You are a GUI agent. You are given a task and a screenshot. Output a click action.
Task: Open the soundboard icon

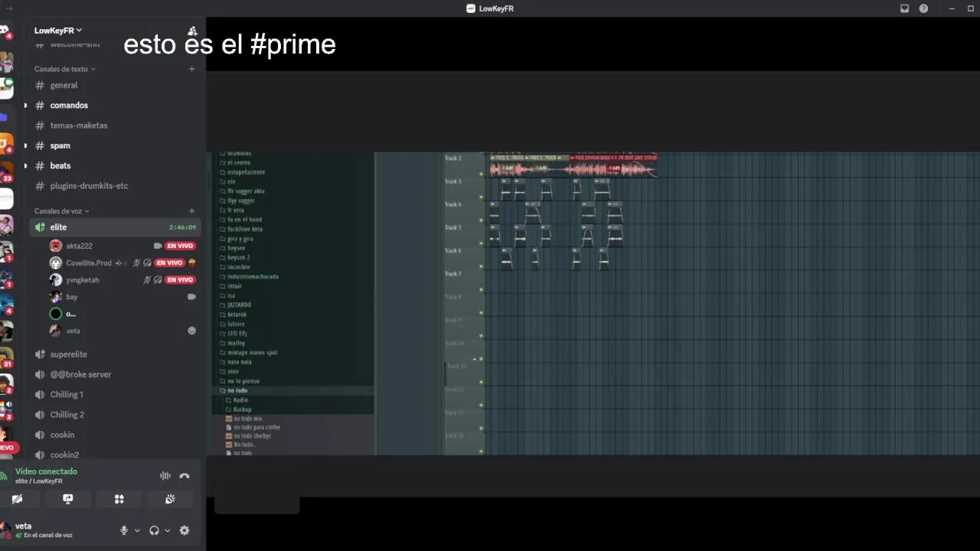click(x=170, y=499)
